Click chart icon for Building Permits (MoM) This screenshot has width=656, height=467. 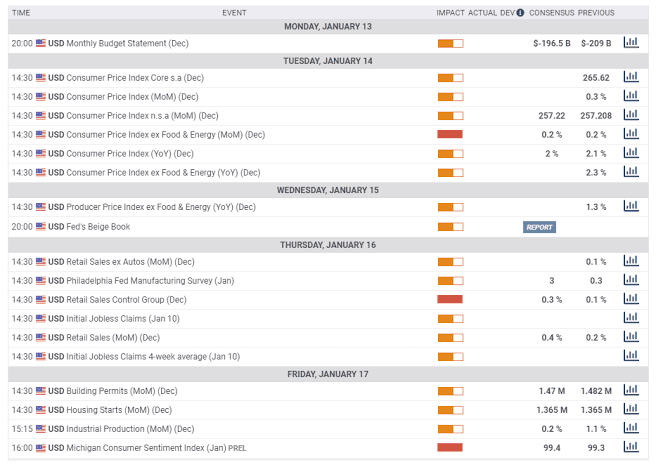click(631, 391)
